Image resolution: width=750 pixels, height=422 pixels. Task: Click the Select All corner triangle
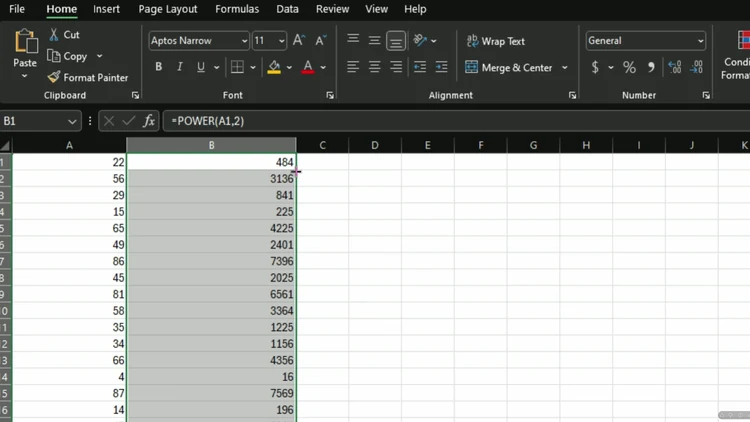5,145
